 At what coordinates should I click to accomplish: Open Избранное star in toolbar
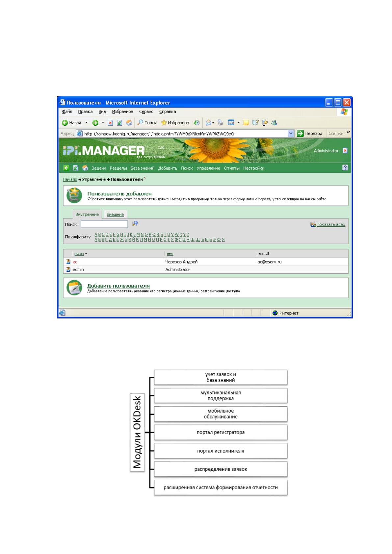175,123
